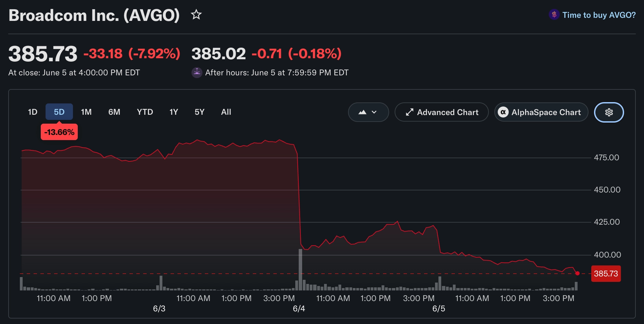Click the 450.00 y-axis label
This screenshot has width=644, height=324.
pyautogui.click(x=607, y=190)
